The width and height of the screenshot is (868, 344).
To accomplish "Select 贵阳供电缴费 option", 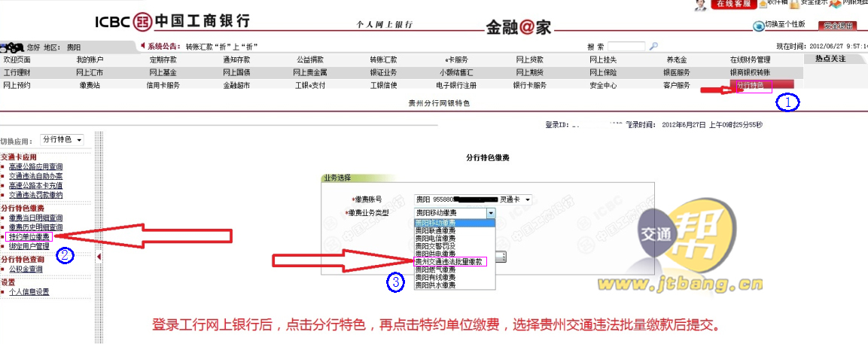I will tap(454, 253).
